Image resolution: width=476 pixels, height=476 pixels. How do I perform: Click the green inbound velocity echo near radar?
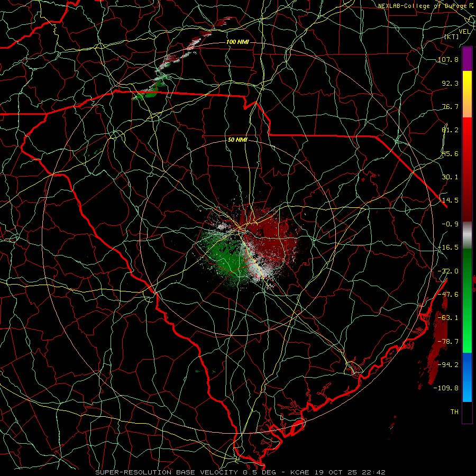point(227,257)
